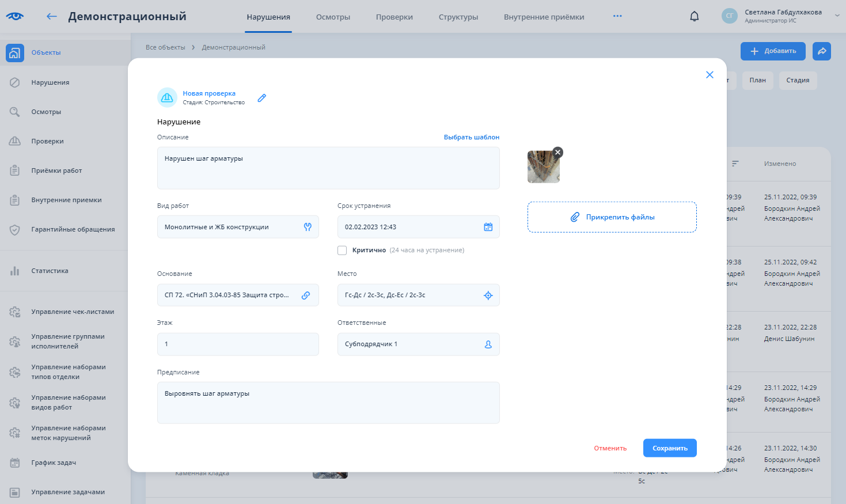Enable the Критично checkbox
The height and width of the screenshot is (504, 846).
point(342,251)
